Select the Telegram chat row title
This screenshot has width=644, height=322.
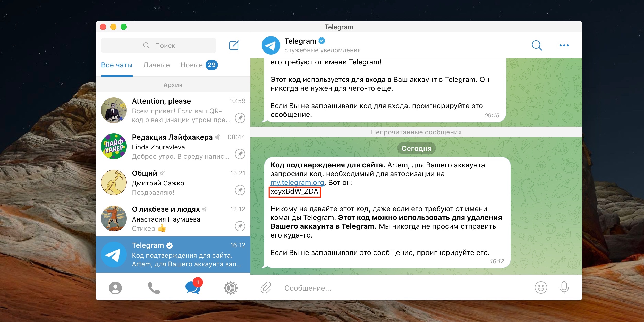(x=148, y=245)
